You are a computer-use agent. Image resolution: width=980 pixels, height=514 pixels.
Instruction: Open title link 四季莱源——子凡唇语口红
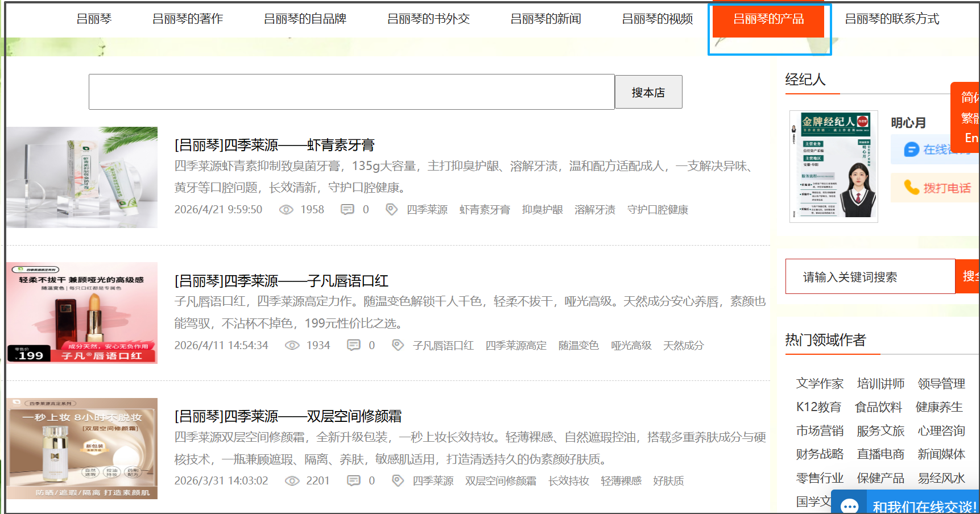click(x=282, y=281)
